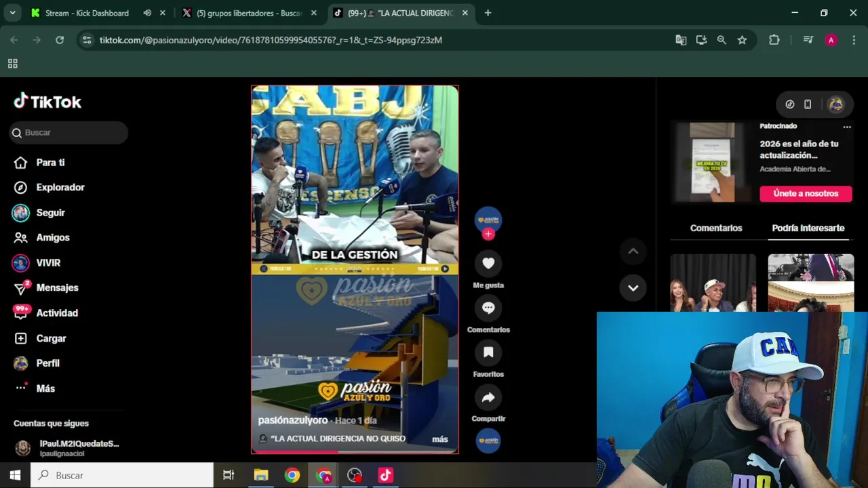Close the Kick Dashboard tab
868x488 pixels.
[163, 13]
